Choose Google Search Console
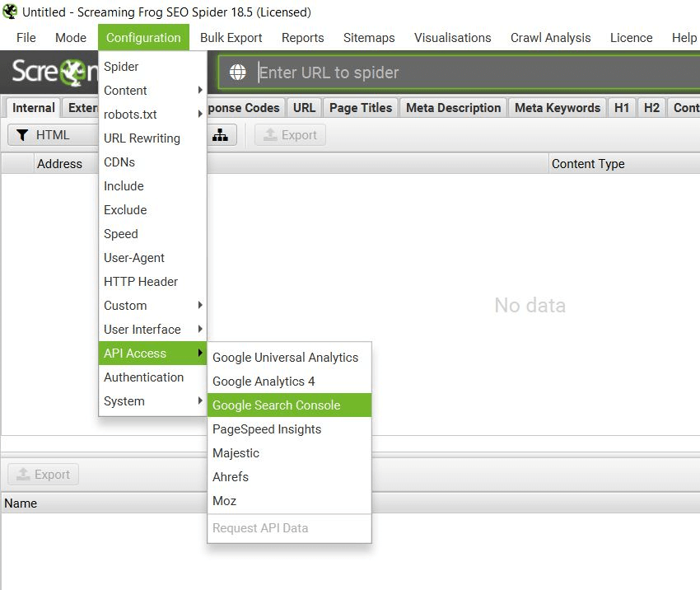 tap(289, 405)
